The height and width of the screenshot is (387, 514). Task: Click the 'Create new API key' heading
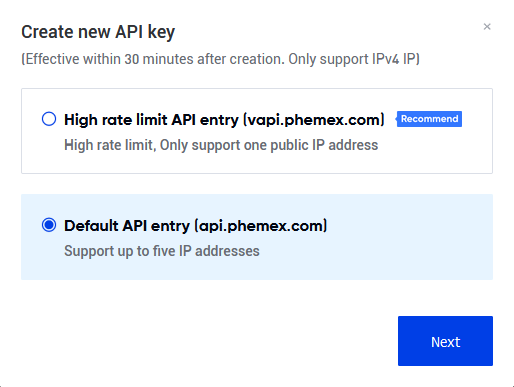click(x=98, y=32)
